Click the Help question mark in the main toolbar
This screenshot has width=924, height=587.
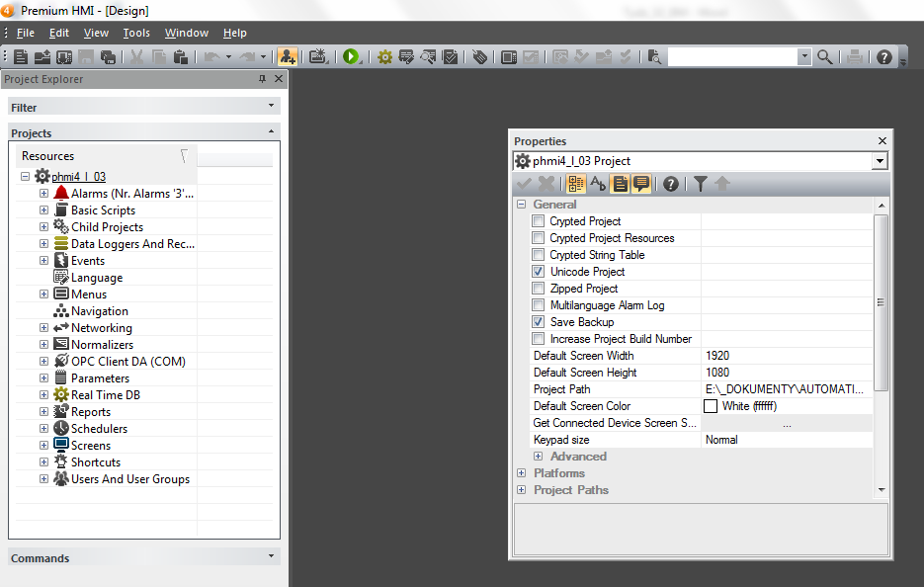pos(883,56)
